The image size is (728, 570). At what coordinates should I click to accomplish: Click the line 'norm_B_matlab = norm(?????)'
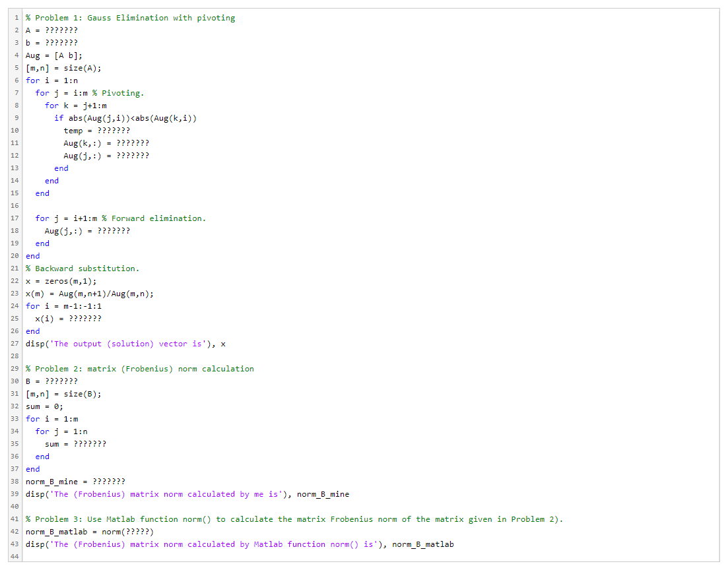point(90,532)
